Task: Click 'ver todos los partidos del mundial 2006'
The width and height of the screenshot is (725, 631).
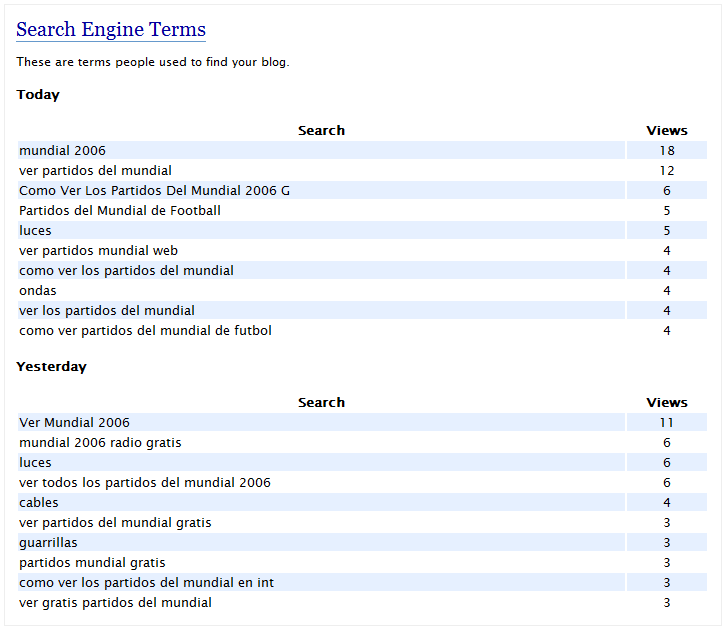Action: coord(145,483)
